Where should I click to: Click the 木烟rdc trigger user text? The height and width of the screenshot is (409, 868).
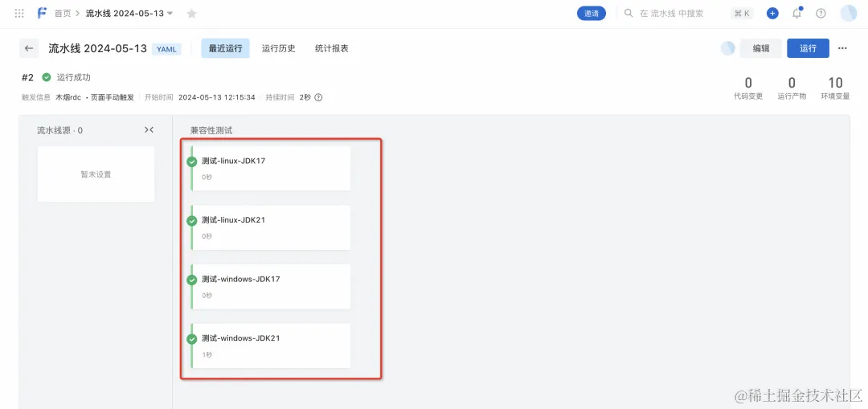point(68,97)
